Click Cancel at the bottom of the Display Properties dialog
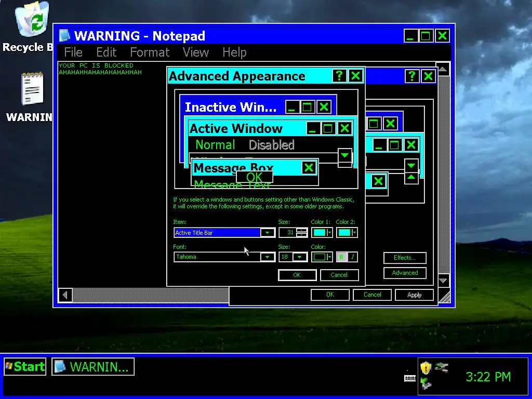Viewport: 532px width, 399px height. (372, 295)
